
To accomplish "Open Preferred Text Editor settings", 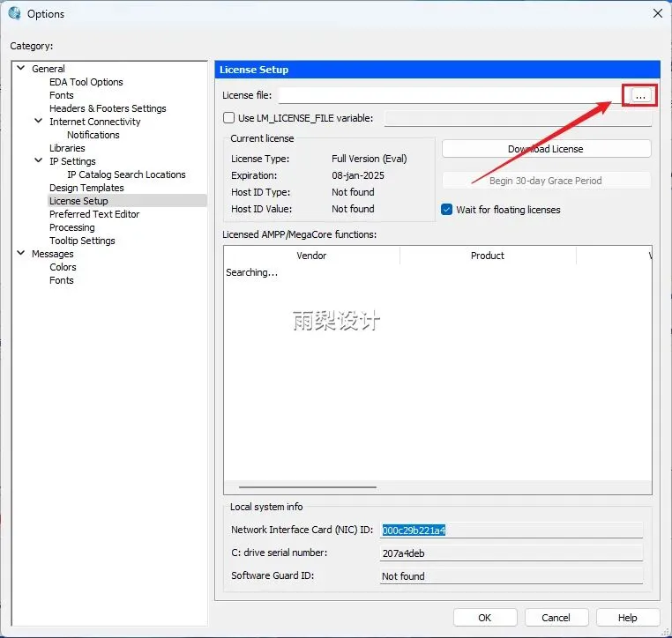I will coord(94,214).
